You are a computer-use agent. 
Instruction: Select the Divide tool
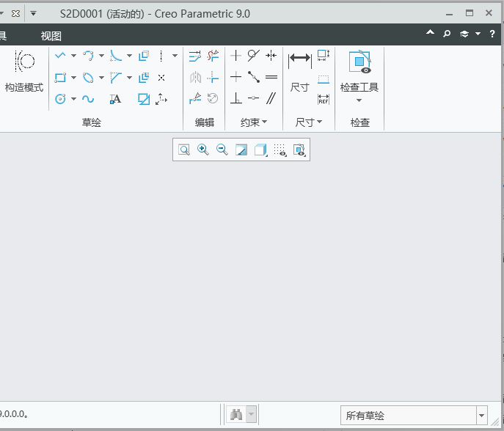195,98
